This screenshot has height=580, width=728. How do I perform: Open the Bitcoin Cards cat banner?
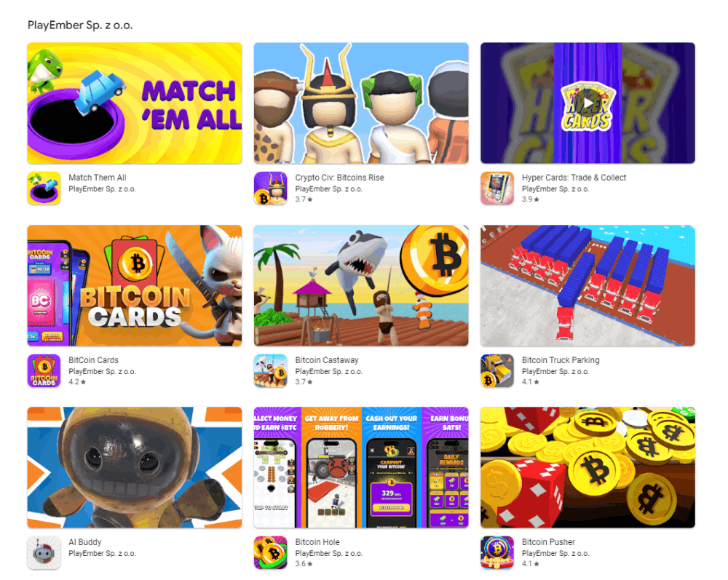click(x=135, y=285)
